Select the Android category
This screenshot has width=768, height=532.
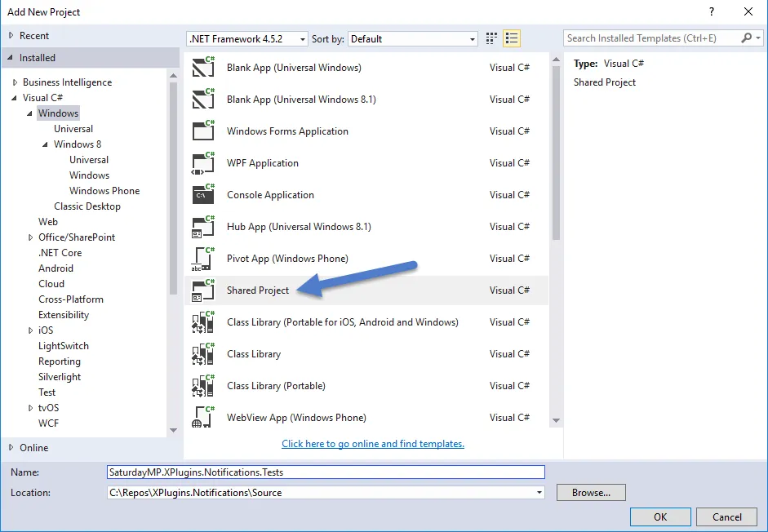(x=55, y=268)
